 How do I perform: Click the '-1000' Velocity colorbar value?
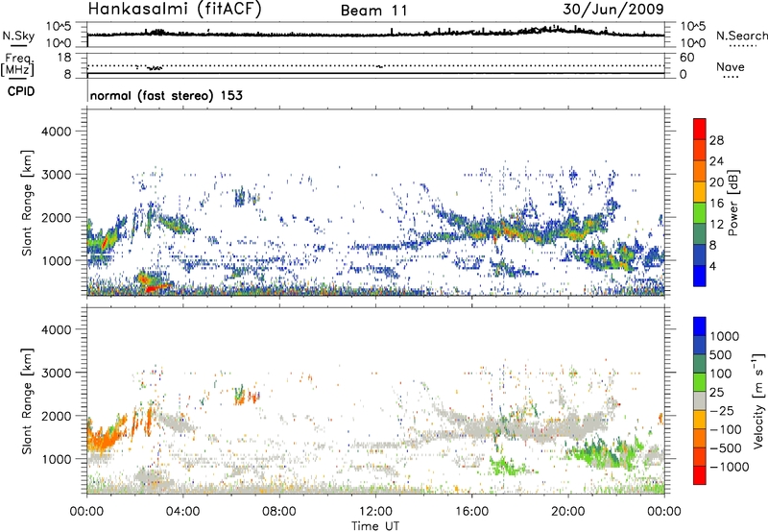729,467
